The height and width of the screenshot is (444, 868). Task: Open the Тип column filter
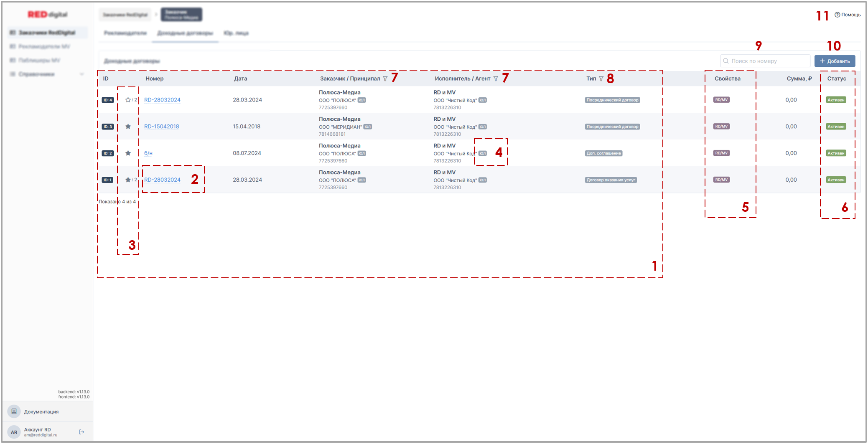pyautogui.click(x=601, y=79)
